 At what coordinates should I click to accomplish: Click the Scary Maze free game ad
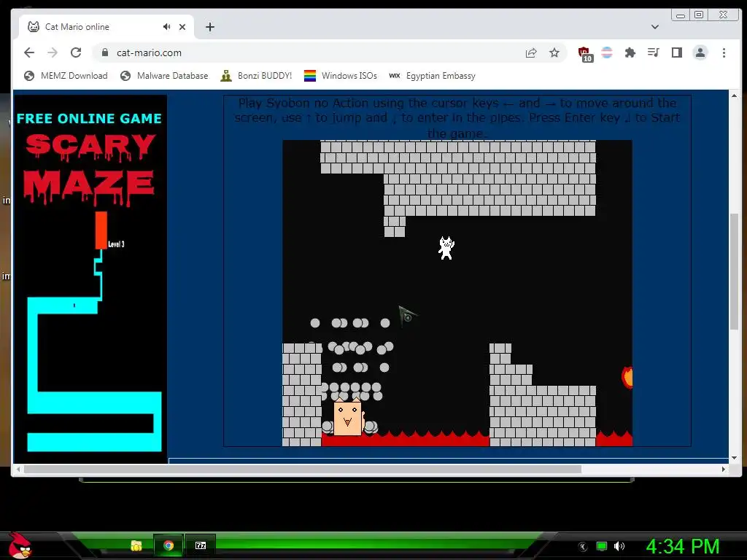(x=90, y=279)
